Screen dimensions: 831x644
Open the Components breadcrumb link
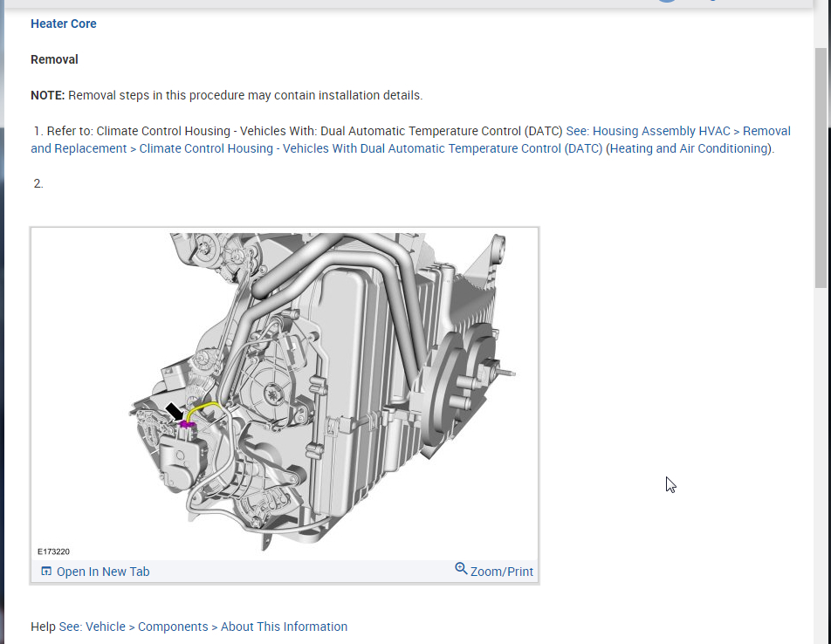coord(173,627)
